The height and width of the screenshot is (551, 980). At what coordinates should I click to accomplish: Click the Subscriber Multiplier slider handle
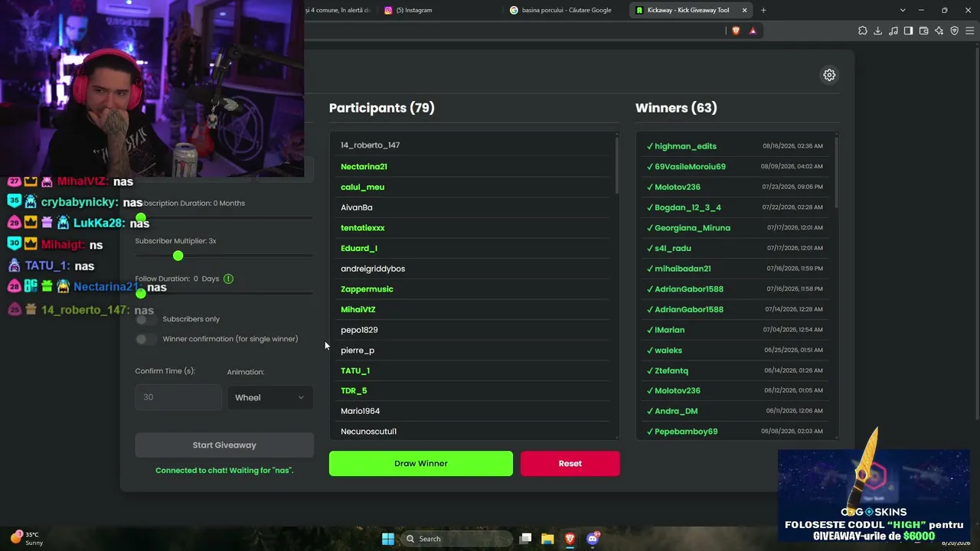(x=178, y=256)
